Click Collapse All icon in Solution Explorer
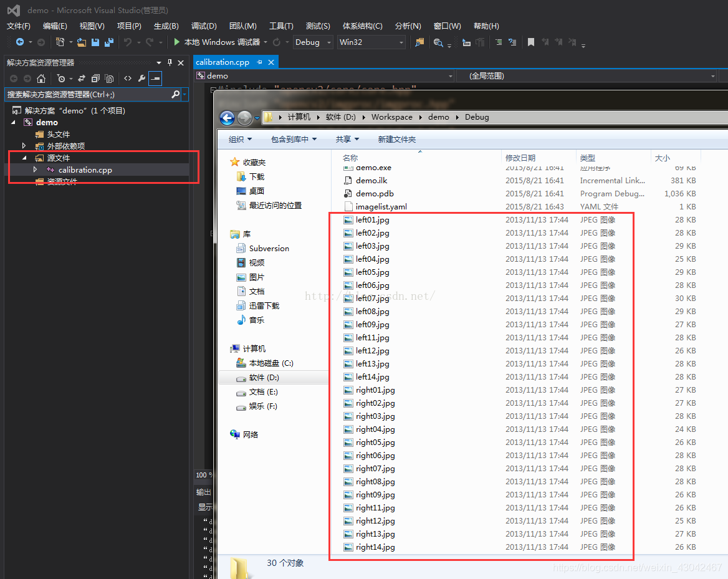This screenshot has height=579, width=728. (95, 79)
